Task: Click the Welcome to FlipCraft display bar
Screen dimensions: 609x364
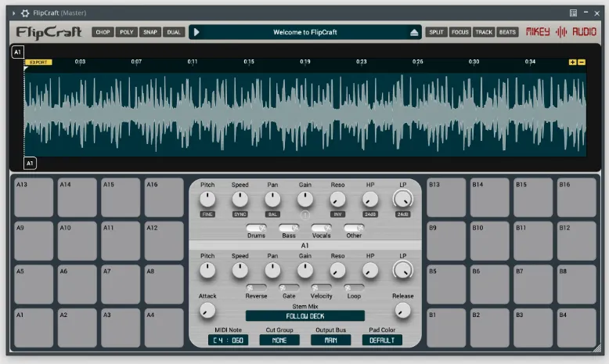Action: click(x=305, y=32)
